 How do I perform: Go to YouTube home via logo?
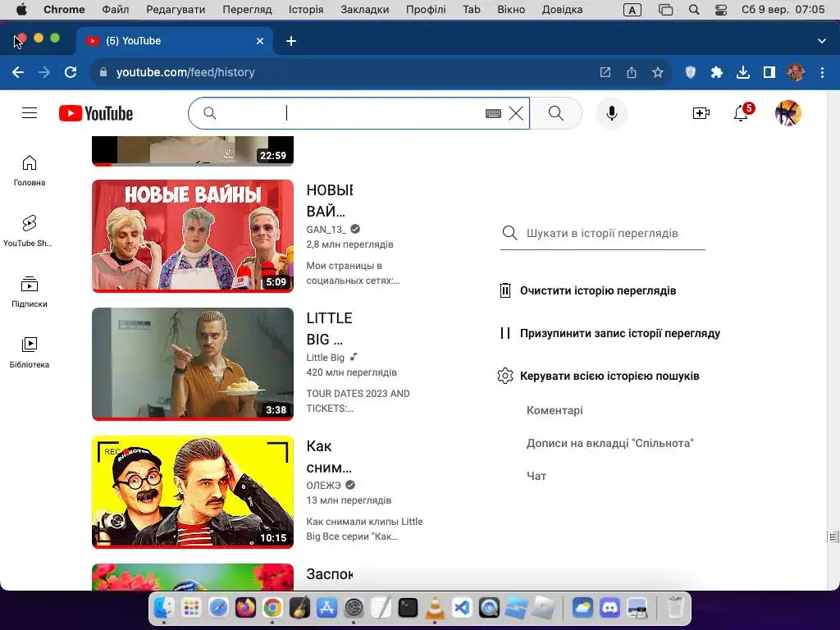point(96,113)
